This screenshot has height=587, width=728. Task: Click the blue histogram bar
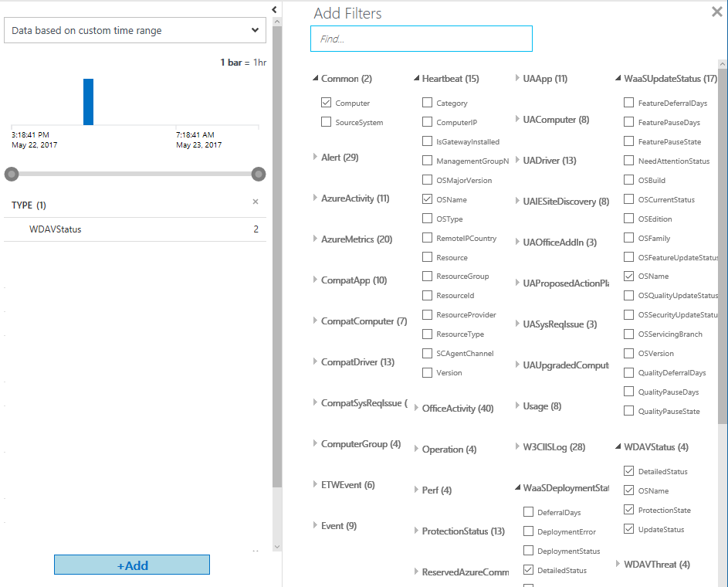pos(88,101)
